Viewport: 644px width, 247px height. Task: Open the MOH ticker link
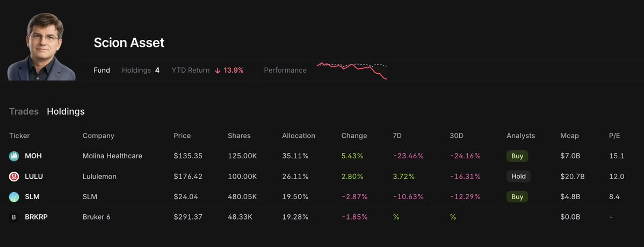pyautogui.click(x=33, y=156)
